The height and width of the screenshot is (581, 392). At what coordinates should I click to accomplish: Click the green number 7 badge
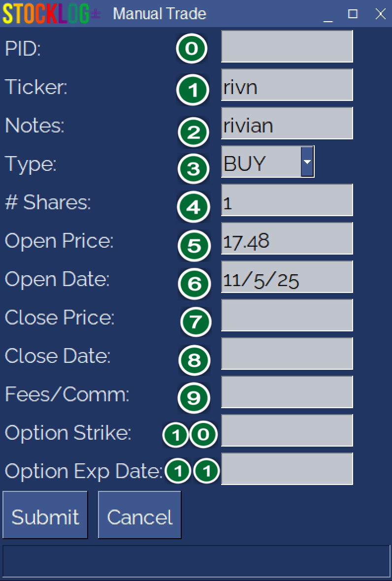click(196, 322)
